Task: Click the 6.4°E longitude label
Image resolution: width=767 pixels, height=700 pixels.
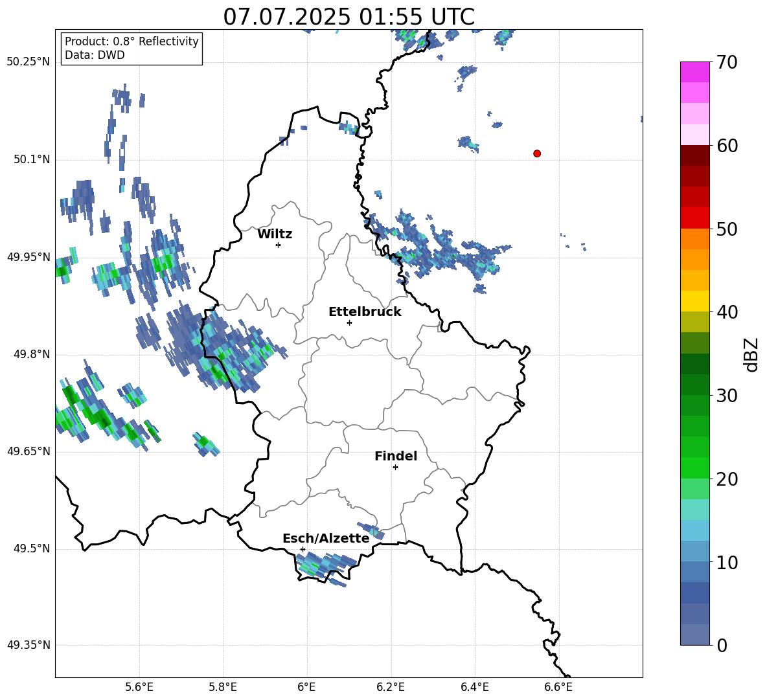Action: click(x=474, y=688)
